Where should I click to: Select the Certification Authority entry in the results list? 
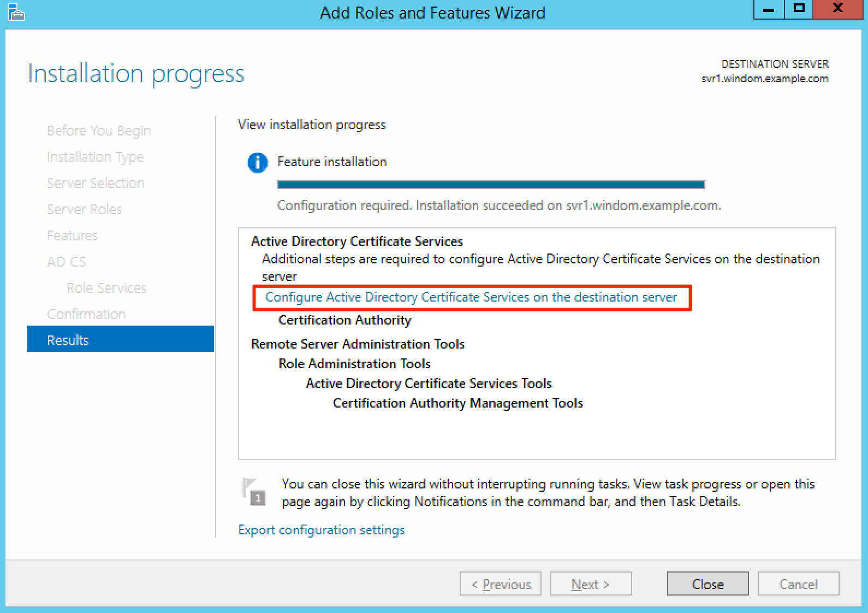pos(344,320)
